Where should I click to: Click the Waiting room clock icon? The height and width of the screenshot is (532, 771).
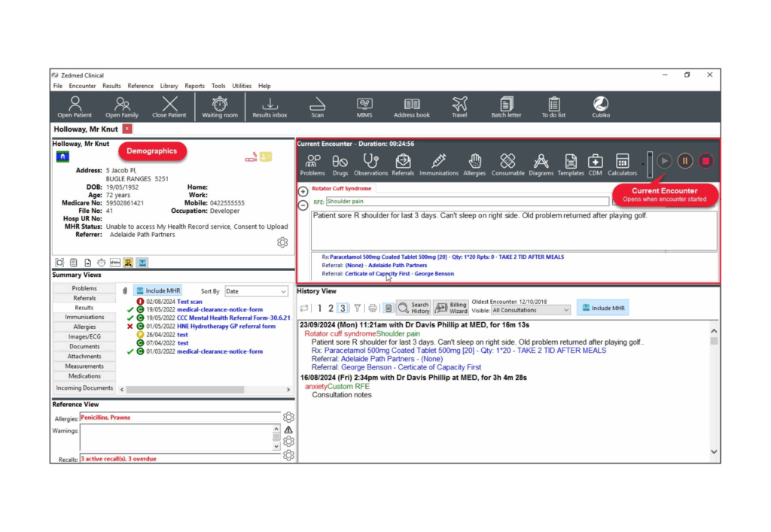pyautogui.click(x=219, y=106)
